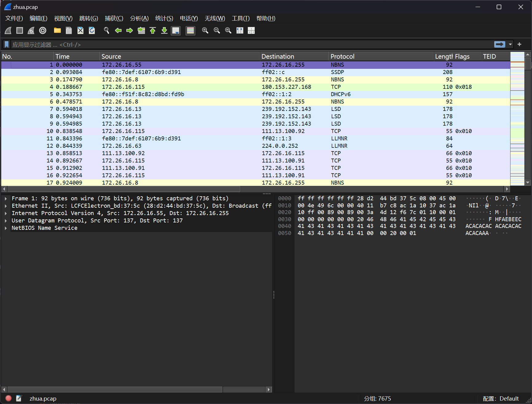The height and width of the screenshot is (404, 532).
Task: Sort by the Source column header
Action: 180,57
